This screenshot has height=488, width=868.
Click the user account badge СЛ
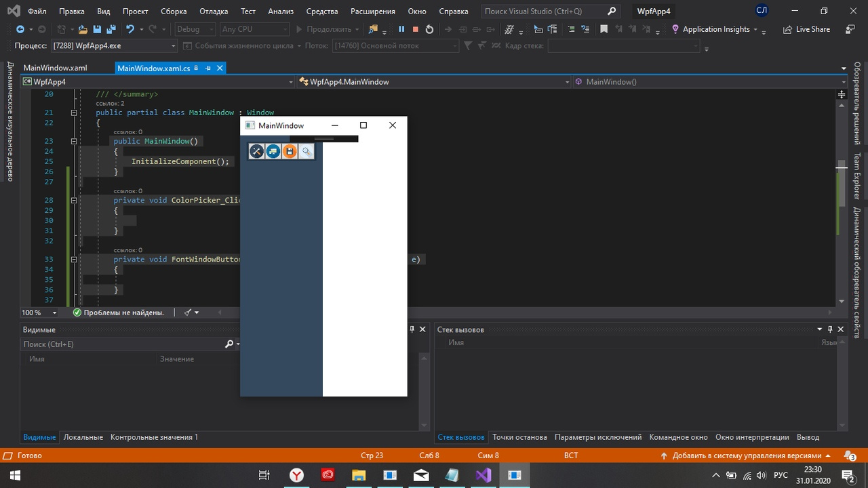tap(762, 11)
